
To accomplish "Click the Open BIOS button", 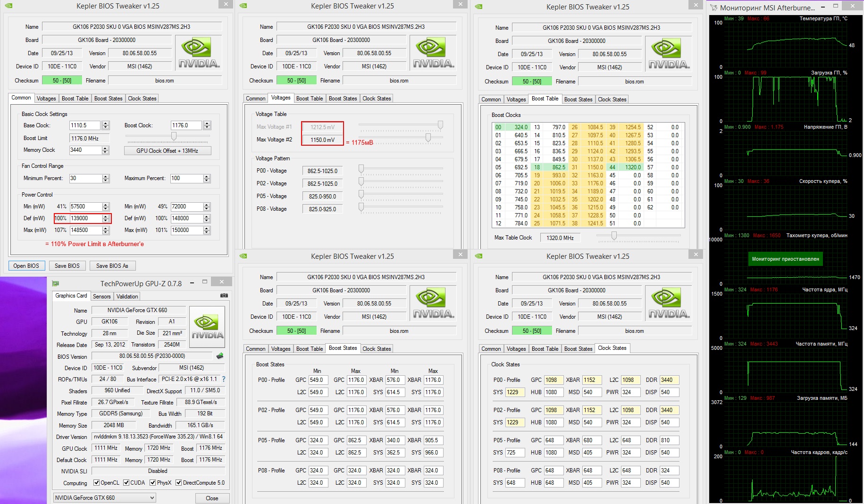I will pos(26,266).
